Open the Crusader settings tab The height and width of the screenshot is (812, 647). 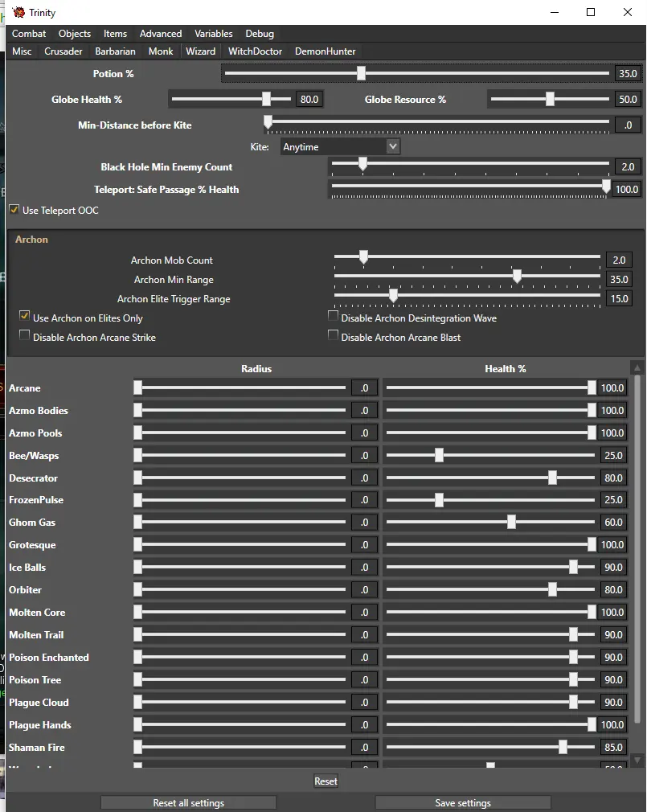[x=63, y=51]
